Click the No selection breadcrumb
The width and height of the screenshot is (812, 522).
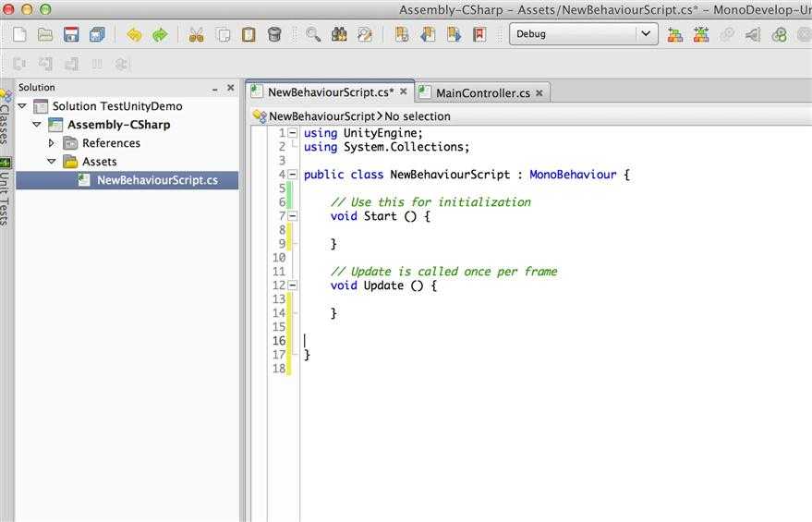[418, 116]
